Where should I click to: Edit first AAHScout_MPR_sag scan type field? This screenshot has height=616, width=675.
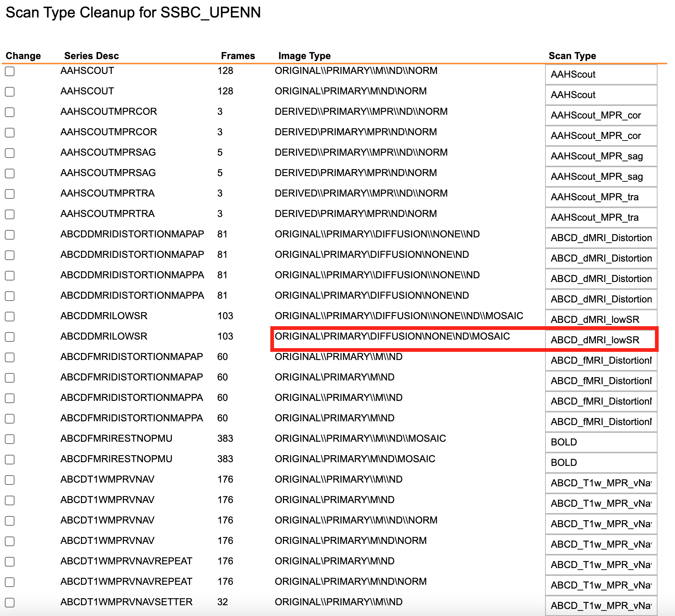pyautogui.click(x=601, y=156)
